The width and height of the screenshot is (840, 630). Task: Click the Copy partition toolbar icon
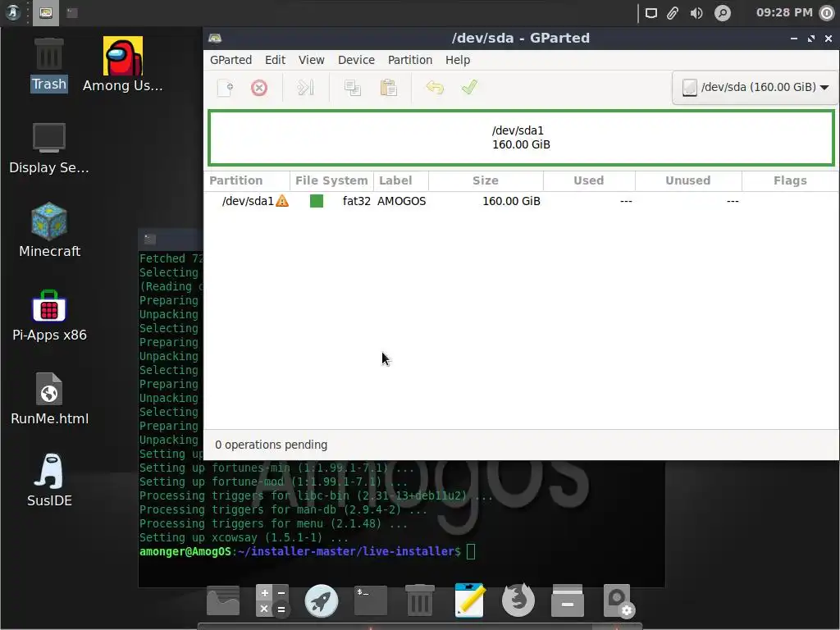point(352,87)
